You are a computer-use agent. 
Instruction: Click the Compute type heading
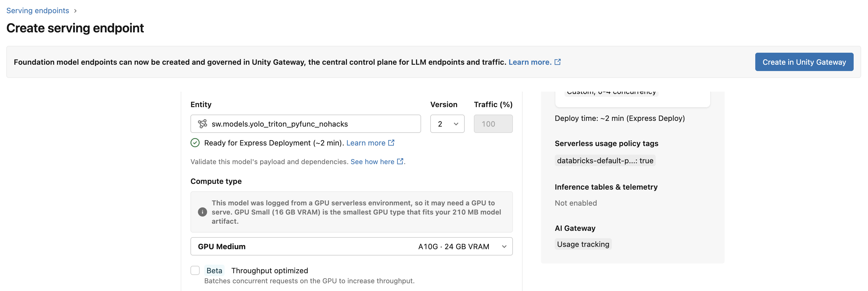click(x=216, y=181)
